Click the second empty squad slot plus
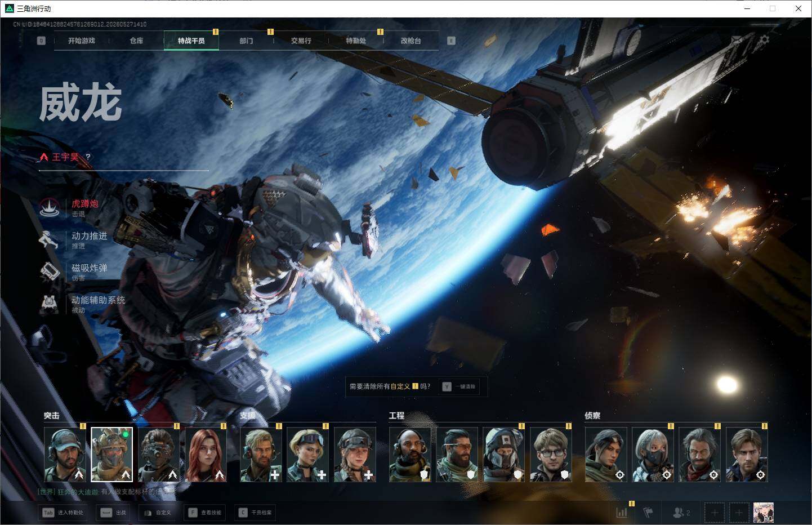 click(x=739, y=513)
